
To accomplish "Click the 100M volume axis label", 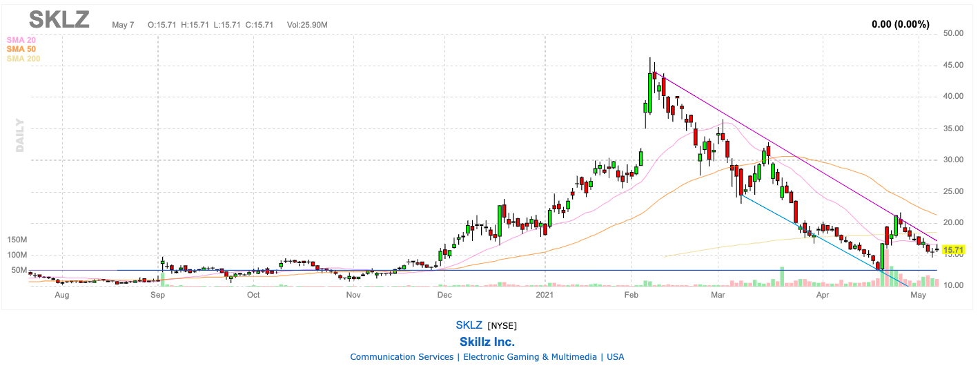I will (x=17, y=256).
